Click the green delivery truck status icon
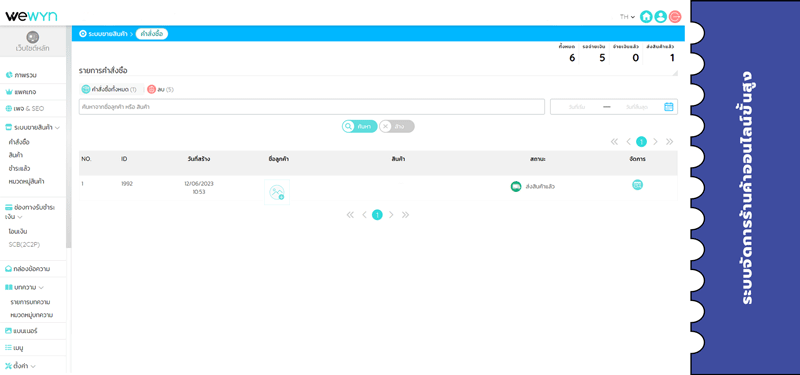 (516, 187)
